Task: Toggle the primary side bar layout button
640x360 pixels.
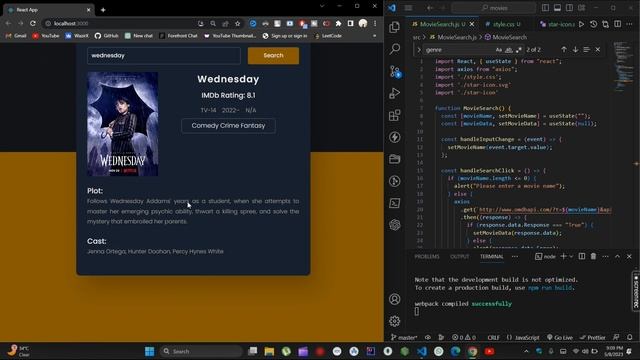Action: (x=545, y=8)
